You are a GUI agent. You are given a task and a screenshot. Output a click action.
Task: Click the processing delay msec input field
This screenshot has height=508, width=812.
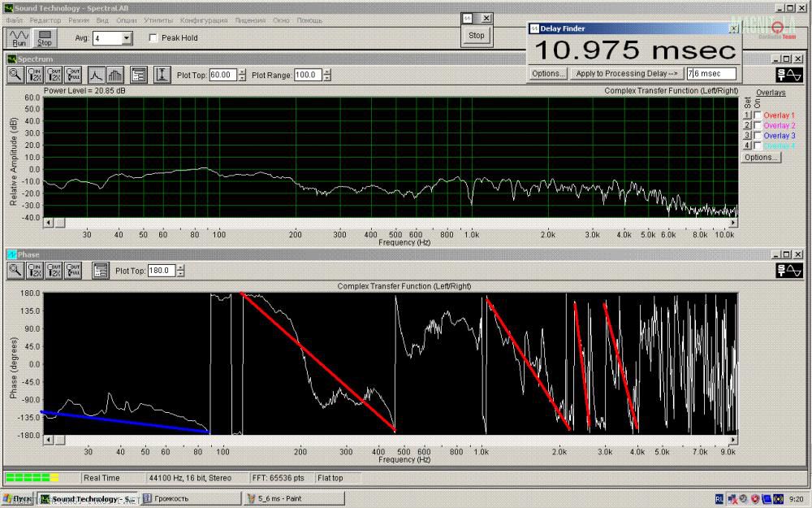[711, 74]
